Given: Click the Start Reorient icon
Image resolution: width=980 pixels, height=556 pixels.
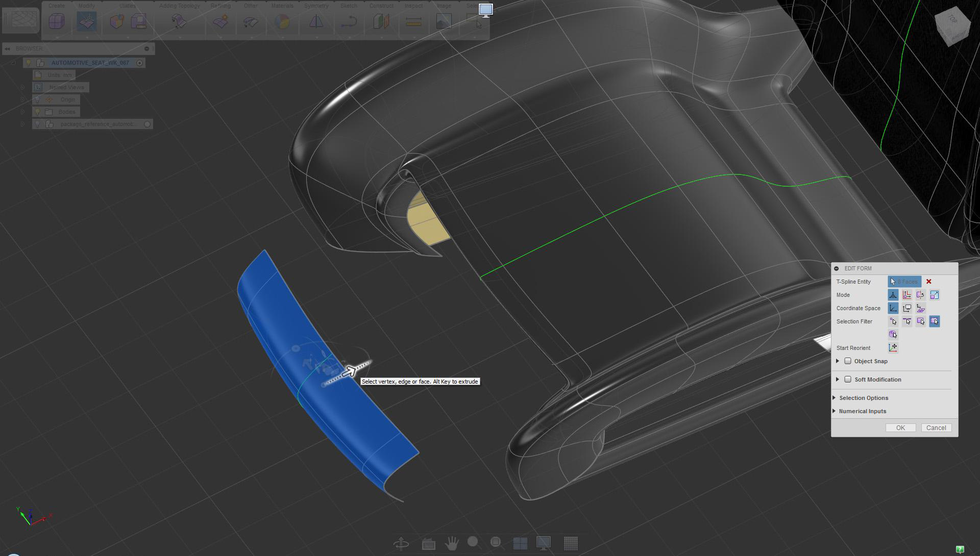Looking at the screenshot, I should [893, 348].
